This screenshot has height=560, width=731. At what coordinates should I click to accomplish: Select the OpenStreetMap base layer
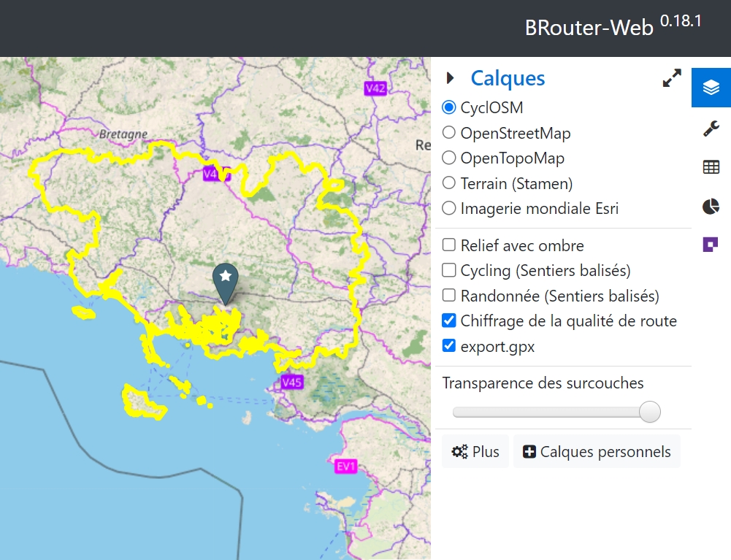pos(449,133)
